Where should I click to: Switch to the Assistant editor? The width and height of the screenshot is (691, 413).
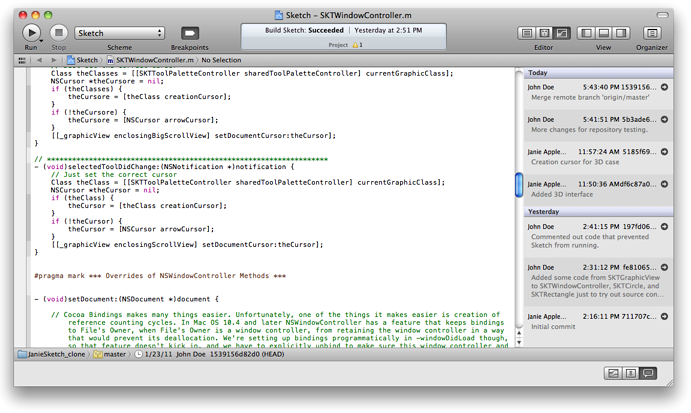[544, 33]
